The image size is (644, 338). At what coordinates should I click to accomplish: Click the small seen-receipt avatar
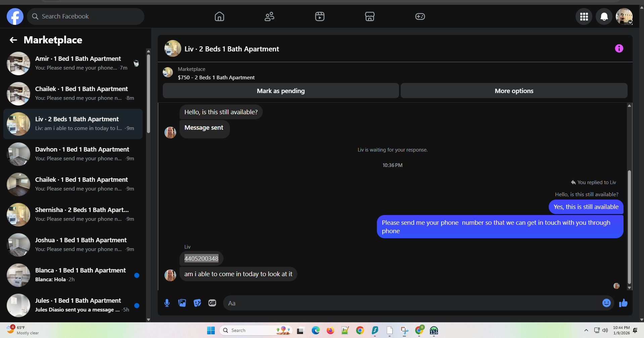(x=616, y=286)
